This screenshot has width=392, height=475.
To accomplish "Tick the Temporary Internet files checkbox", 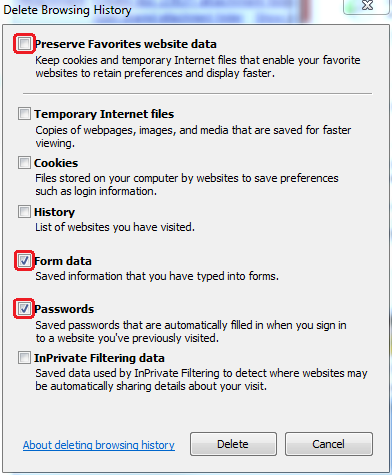I will (24, 114).
